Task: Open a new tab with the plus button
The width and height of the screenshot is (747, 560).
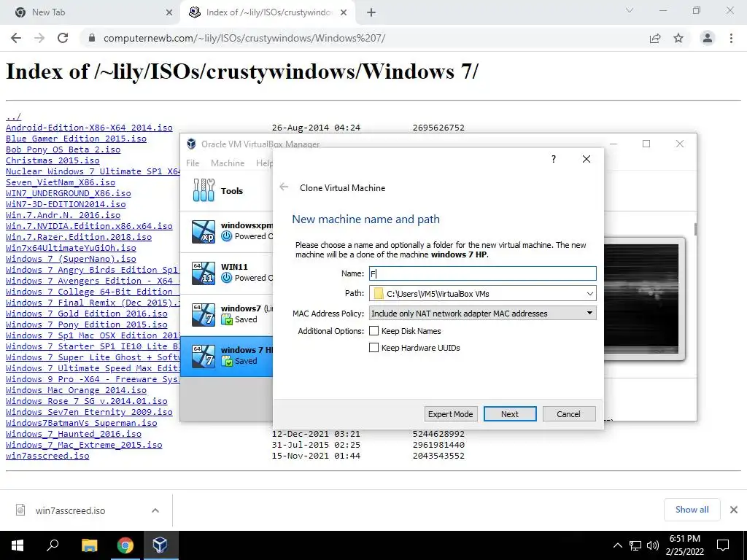Action: tap(371, 12)
